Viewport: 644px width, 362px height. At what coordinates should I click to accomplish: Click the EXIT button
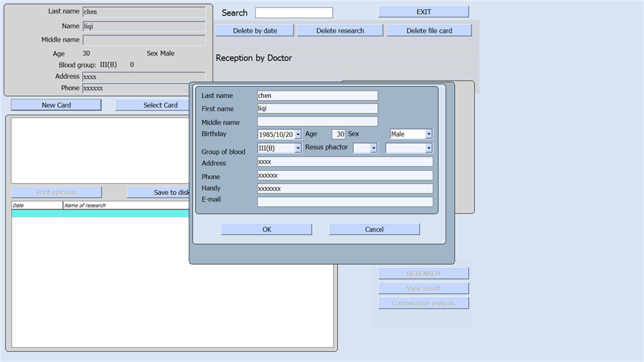pyautogui.click(x=424, y=12)
